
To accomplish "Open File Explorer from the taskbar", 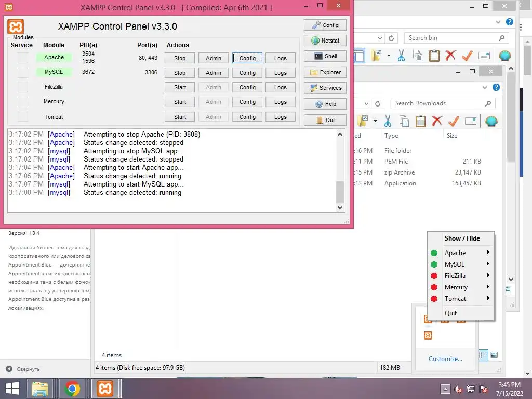I will pos(40,389).
